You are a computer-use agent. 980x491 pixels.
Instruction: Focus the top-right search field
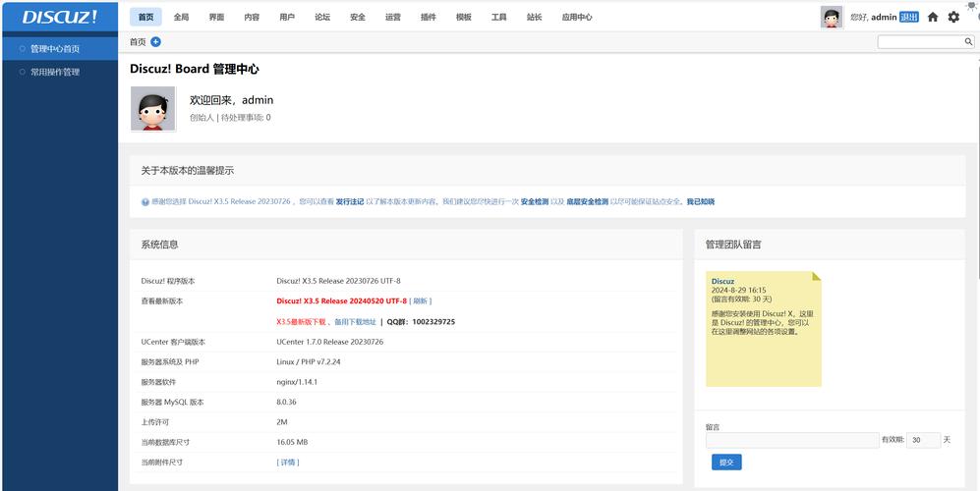[920, 42]
